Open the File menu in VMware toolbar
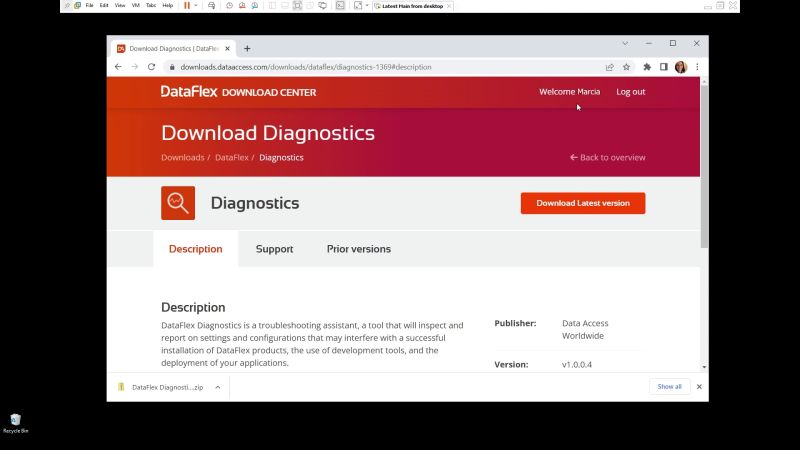 pyautogui.click(x=89, y=6)
